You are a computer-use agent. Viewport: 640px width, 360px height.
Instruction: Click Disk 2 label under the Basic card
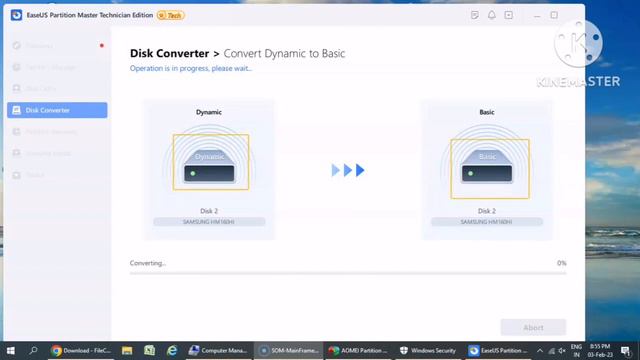487,211
